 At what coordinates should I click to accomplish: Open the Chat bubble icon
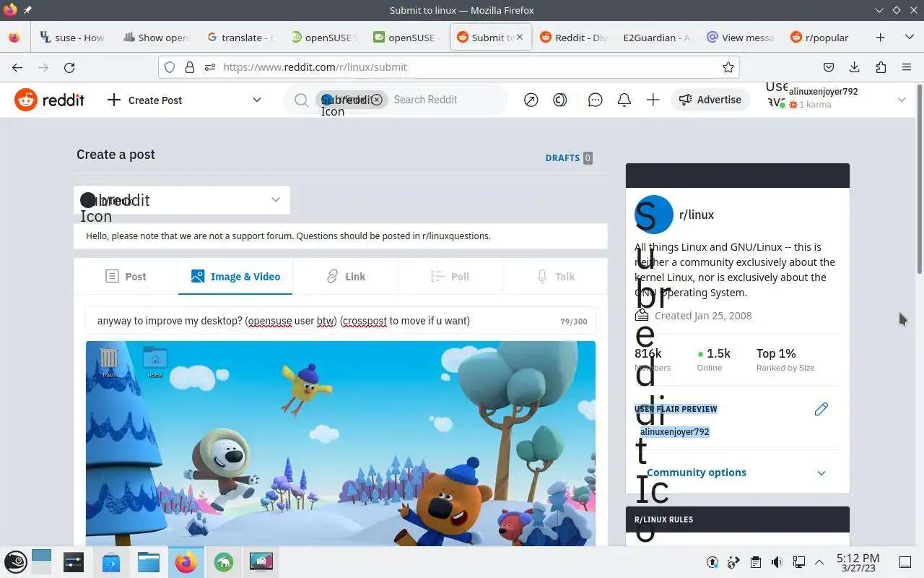[x=596, y=100]
